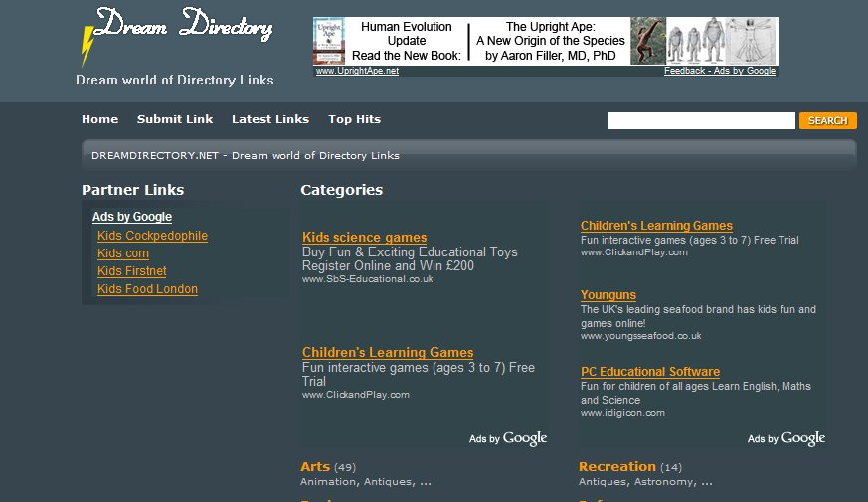
Task: Open the www.UprightApe.net link
Action: click(357, 71)
